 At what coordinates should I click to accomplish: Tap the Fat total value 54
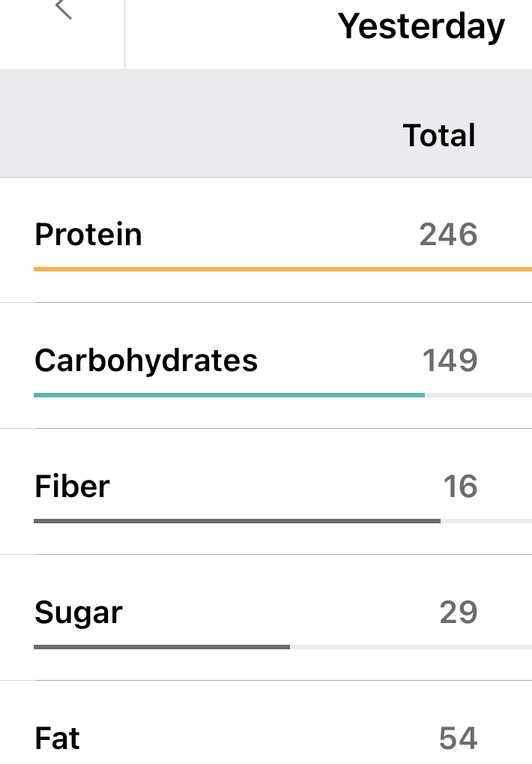458,739
